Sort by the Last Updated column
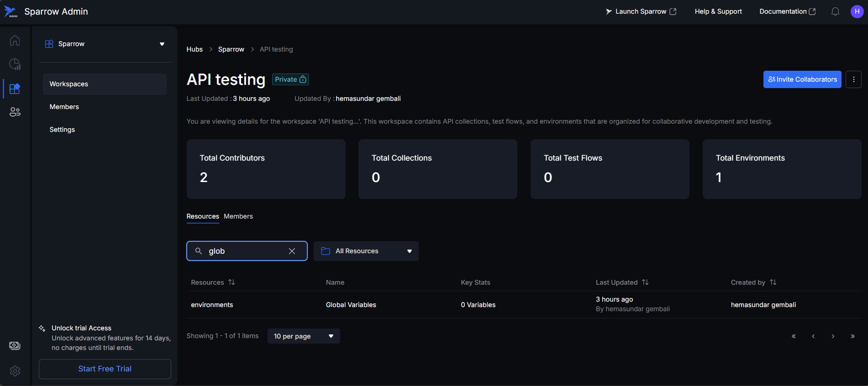Image resolution: width=868 pixels, height=386 pixels. pyautogui.click(x=645, y=282)
